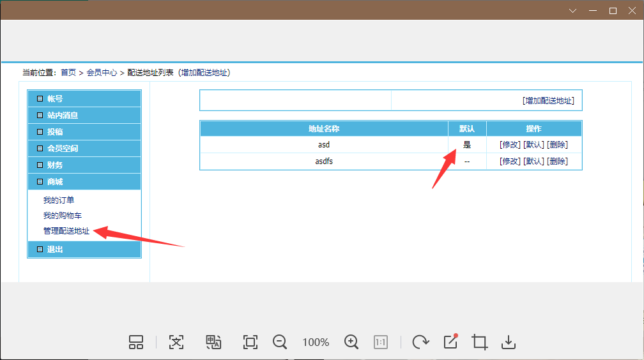The width and height of the screenshot is (644, 360).
Task: Rotate the image clockwise
Action: click(x=420, y=342)
